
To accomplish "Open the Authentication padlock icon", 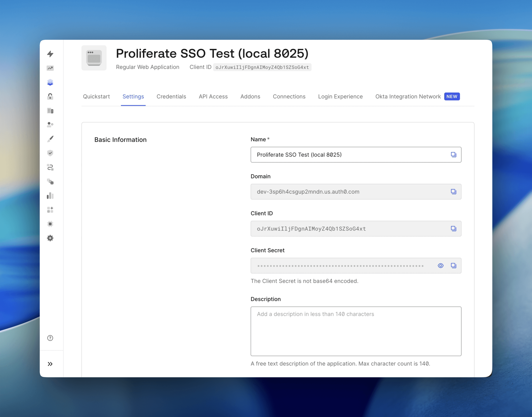I will coord(50,97).
